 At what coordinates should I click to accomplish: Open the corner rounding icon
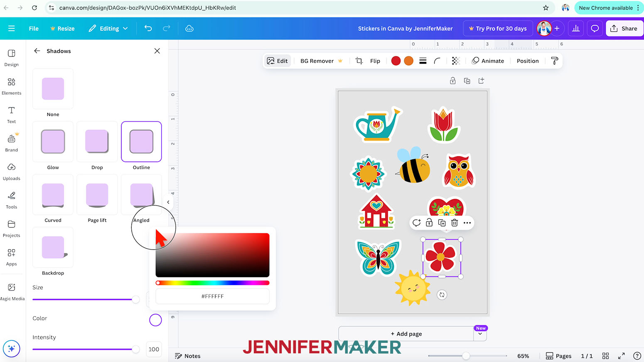[x=437, y=61]
